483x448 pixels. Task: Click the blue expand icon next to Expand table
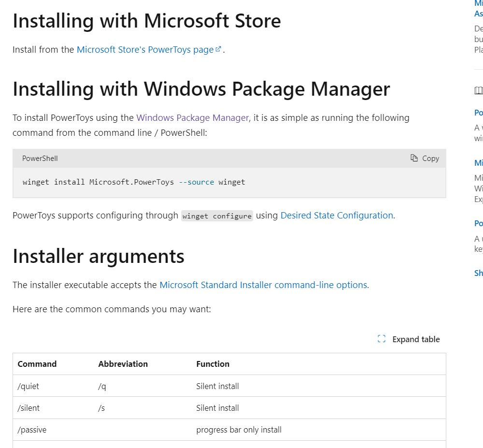pyautogui.click(x=381, y=339)
